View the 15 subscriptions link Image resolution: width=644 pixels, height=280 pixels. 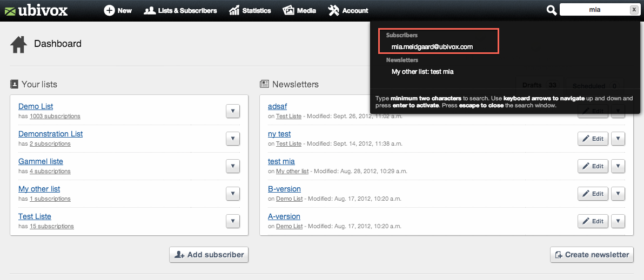(x=52, y=226)
